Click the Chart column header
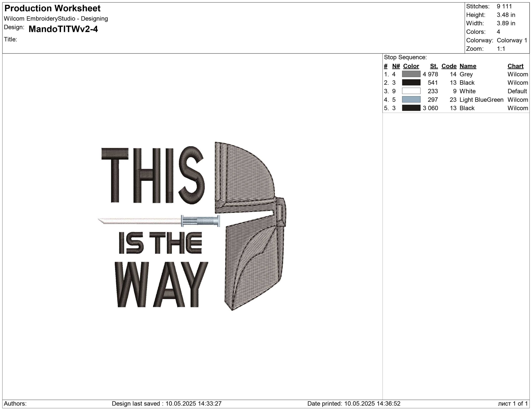This screenshot has width=532, height=409. 515,66
